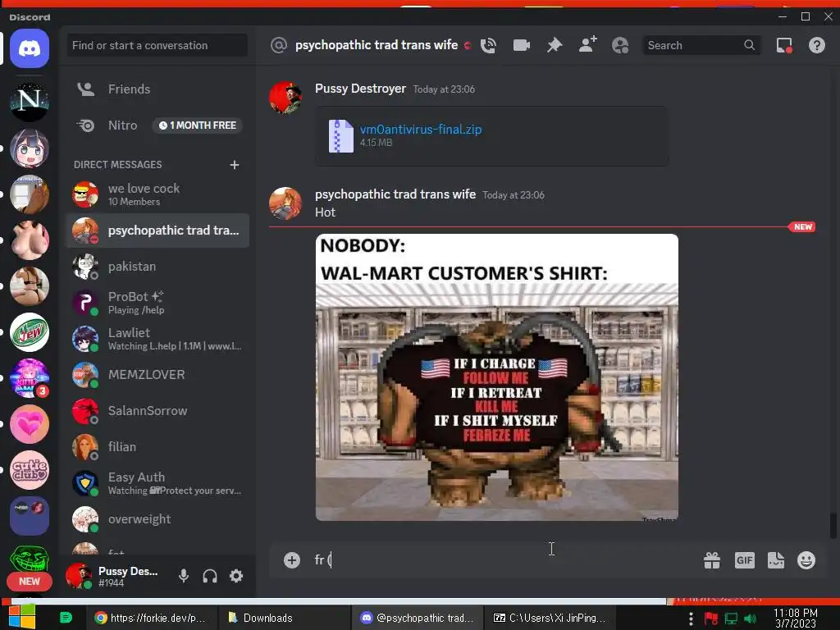
Task: Open the emoji picker
Action: coord(806,560)
